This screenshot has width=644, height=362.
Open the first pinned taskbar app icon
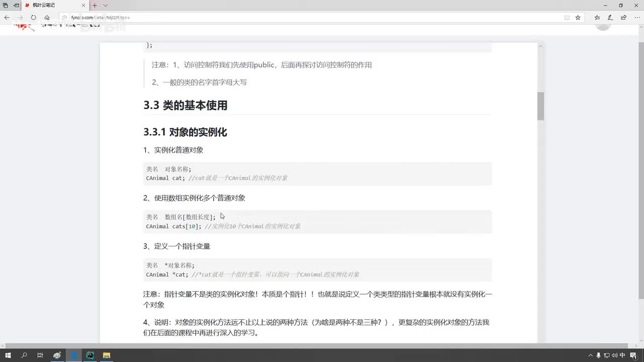point(57,355)
